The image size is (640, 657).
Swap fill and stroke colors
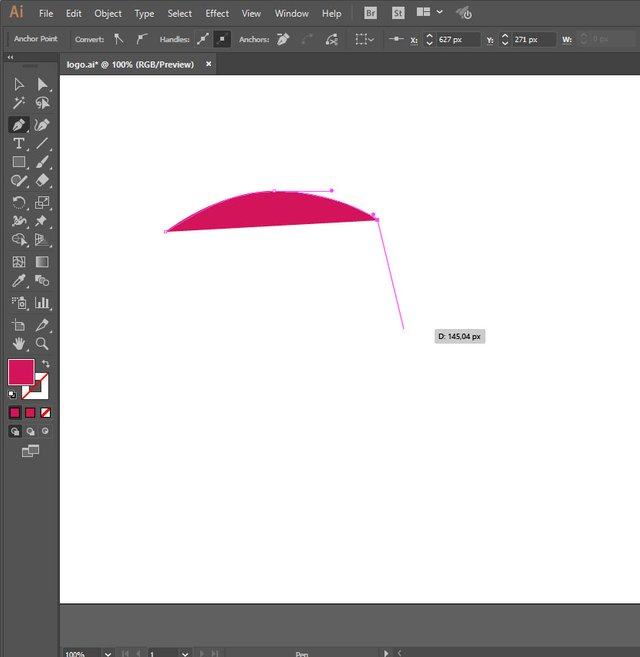coord(45,363)
